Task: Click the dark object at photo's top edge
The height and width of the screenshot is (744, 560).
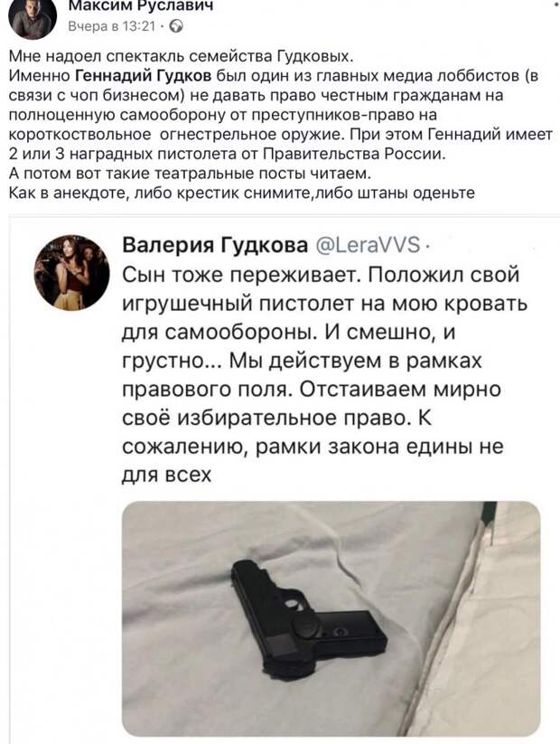Action: [x=487, y=516]
